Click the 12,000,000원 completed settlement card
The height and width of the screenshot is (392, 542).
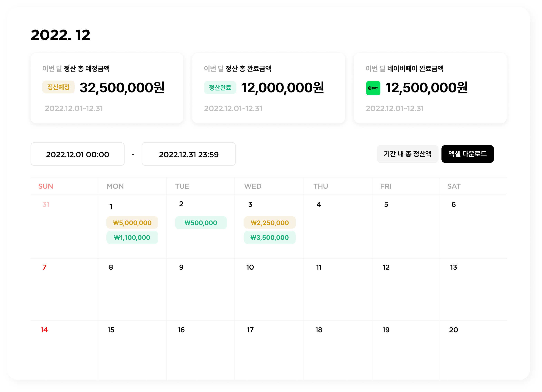coord(268,88)
